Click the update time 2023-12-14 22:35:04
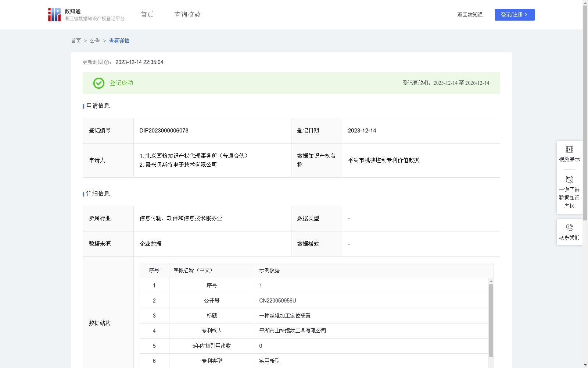 (139, 62)
